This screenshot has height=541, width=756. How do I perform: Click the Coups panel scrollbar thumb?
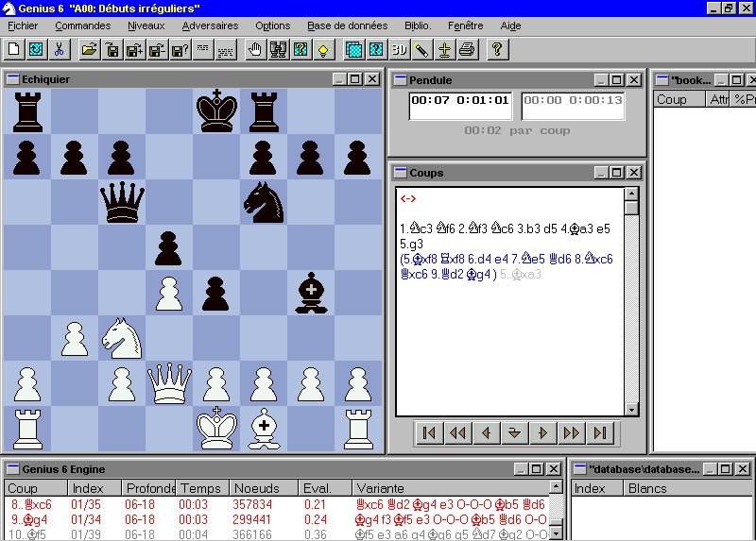pos(631,208)
